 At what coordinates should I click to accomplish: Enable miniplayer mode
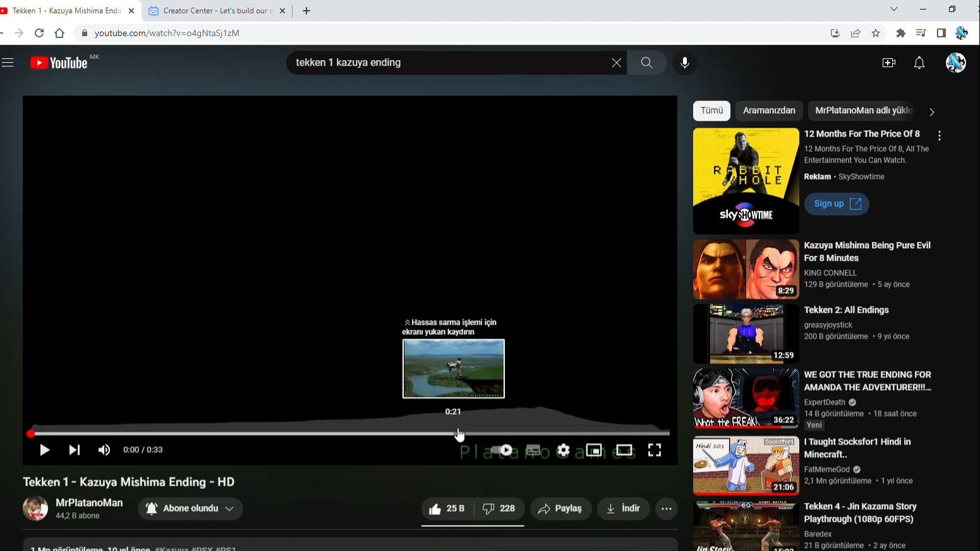coord(594,450)
